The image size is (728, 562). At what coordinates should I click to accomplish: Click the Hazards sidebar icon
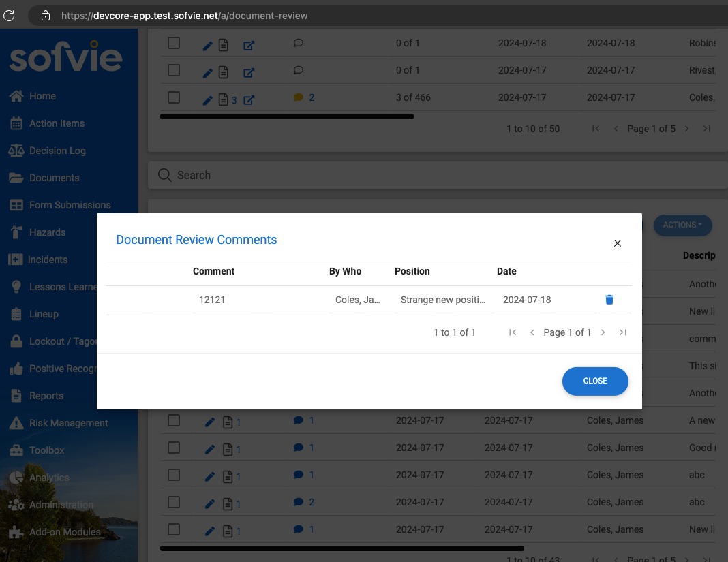click(16, 232)
